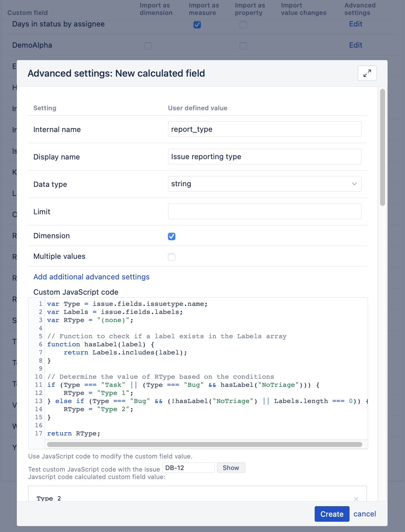Click the Display name input field
Viewport: 405px width, 532px height.
[x=264, y=156]
